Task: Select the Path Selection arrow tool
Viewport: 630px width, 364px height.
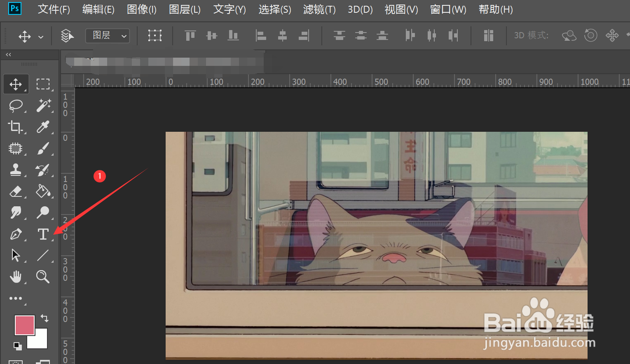Action: point(16,255)
